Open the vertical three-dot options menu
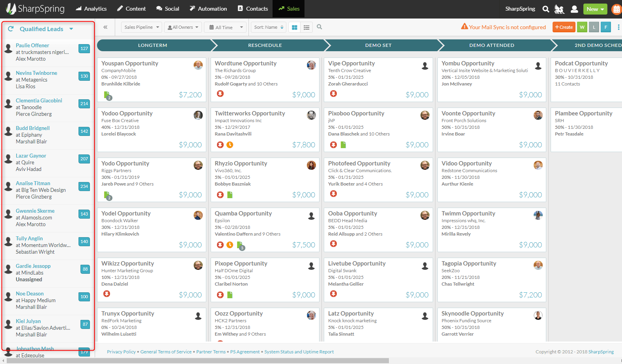622x364 pixels. [618, 27]
